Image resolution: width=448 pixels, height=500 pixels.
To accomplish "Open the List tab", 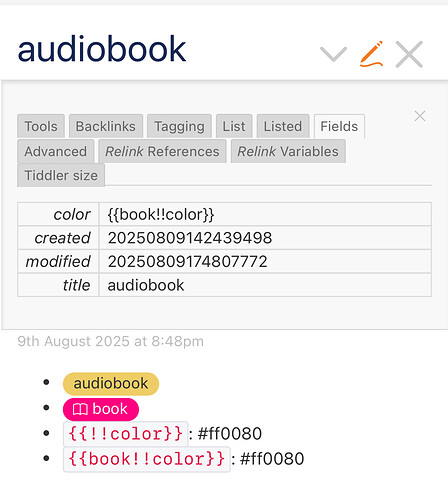I will click(x=234, y=126).
